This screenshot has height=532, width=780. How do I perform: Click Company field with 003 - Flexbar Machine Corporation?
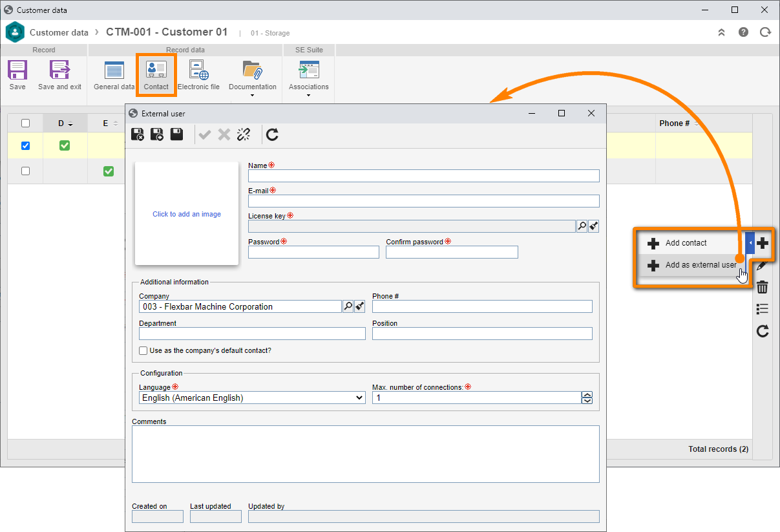point(240,306)
